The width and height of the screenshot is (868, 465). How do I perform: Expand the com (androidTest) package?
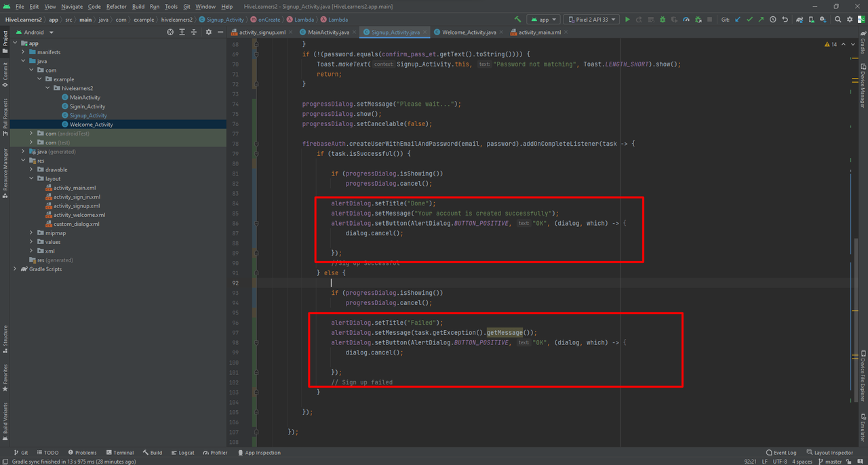pyautogui.click(x=31, y=134)
